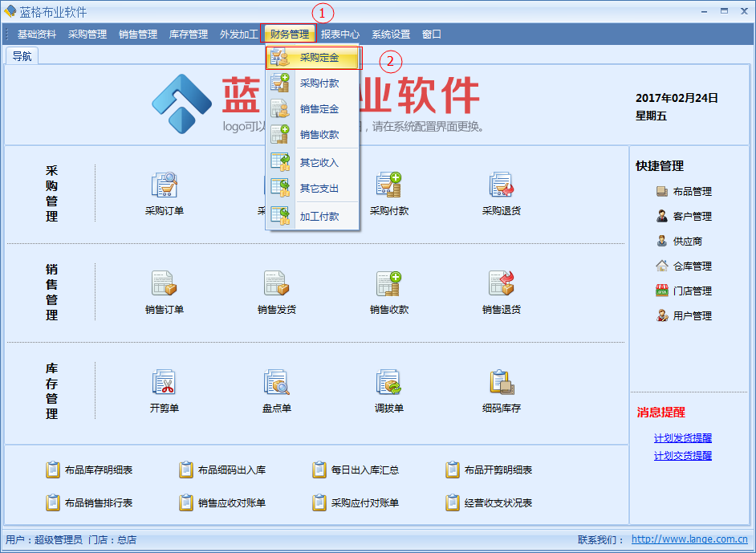Viewport: 756px width, 553px height.
Task: Expand the 库存管理 menu
Action: (x=189, y=35)
